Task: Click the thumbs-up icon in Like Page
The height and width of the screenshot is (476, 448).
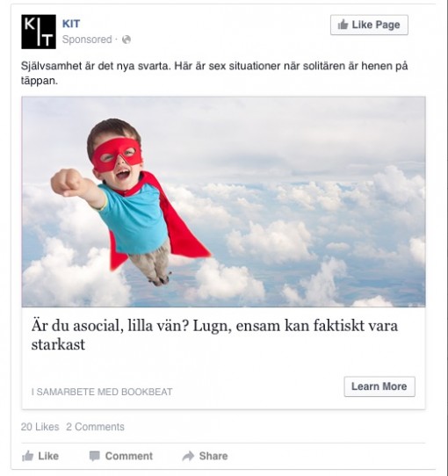Action: coord(343,25)
